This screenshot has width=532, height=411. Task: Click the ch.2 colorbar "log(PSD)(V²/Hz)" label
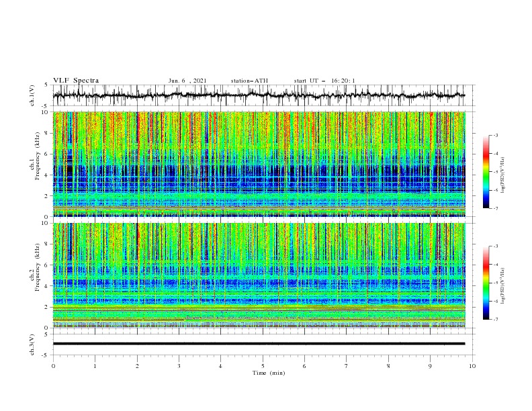tap(502, 286)
